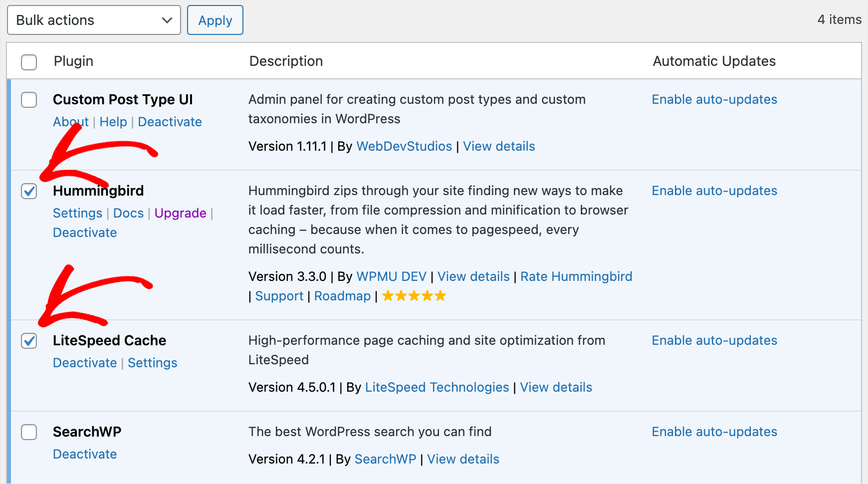Enable auto-updates for Custom Post Type UI
The width and height of the screenshot is (868, 484).
coord(714,99)
